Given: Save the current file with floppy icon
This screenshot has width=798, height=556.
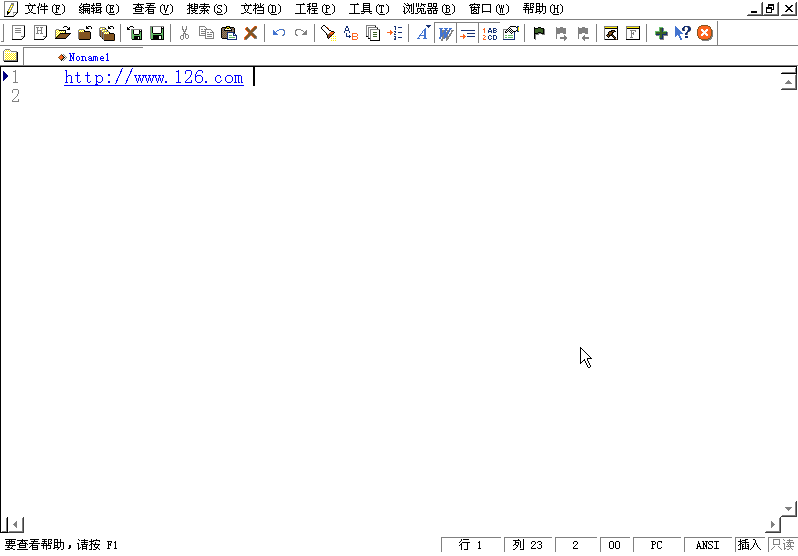Looking at the screenshot, I should pos(157,33).
